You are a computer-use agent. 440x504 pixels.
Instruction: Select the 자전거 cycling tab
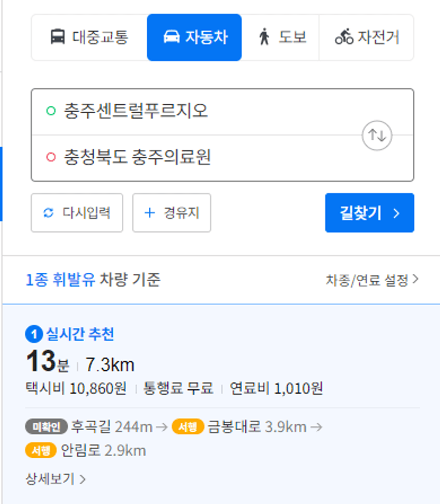point(367,37)
